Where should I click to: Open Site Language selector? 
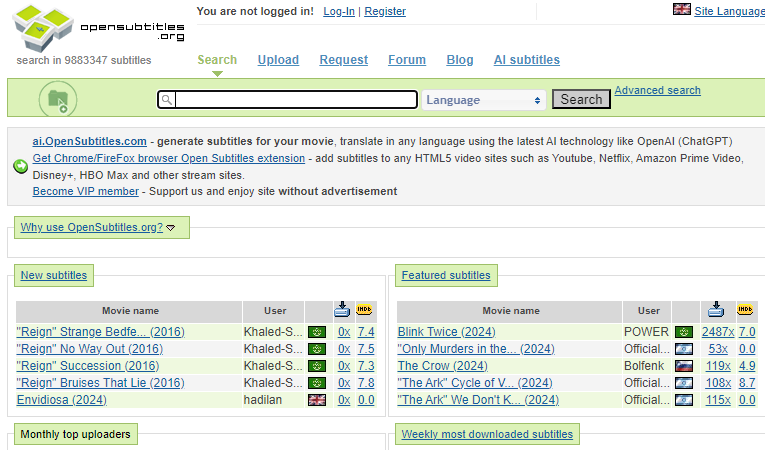click(x=729, y=11)
